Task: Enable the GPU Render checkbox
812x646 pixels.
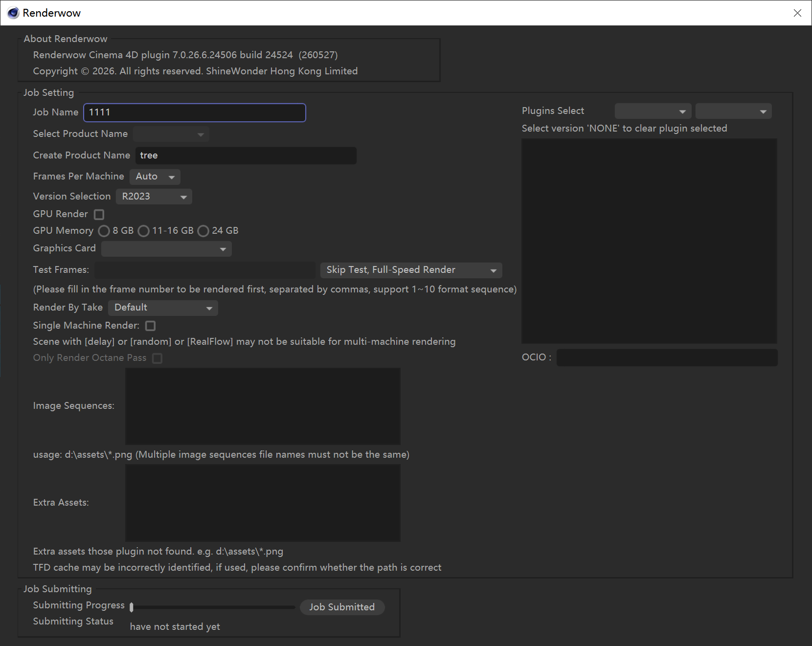Action: (99, 214)
